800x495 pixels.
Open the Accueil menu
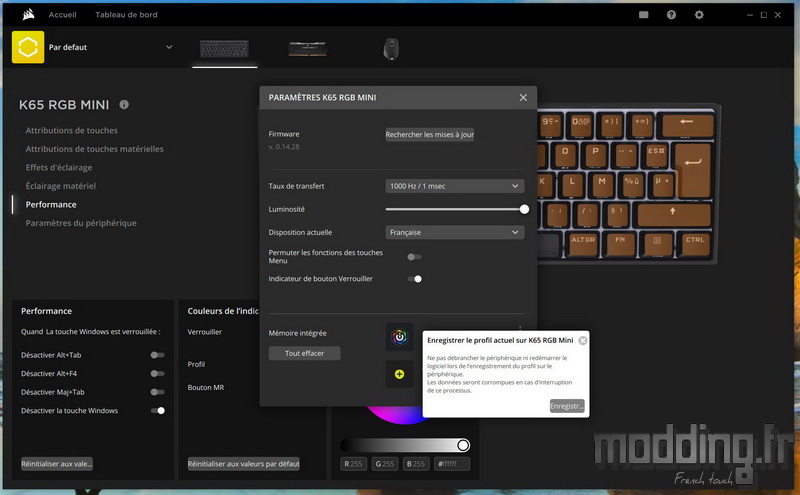tap(62, 15)
